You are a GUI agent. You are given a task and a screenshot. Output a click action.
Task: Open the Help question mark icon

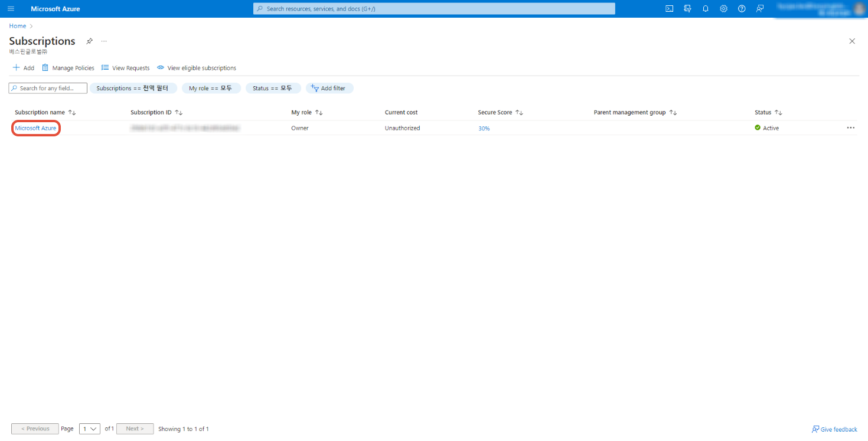point(742,9)
